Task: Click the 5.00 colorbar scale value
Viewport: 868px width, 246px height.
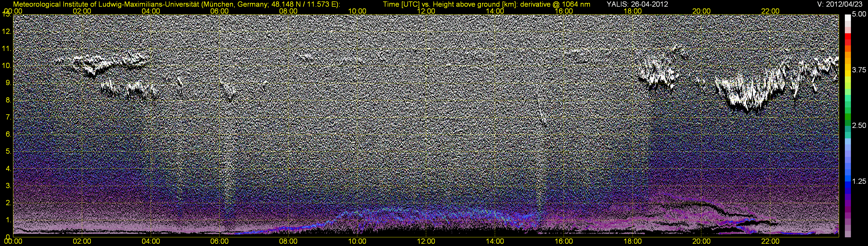Action: tap(859, 14)
